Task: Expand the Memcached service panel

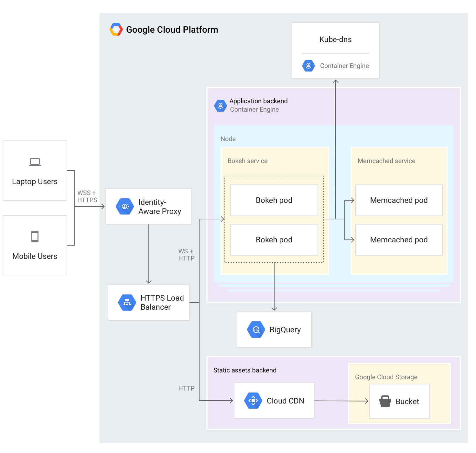Action: point(386,161)
